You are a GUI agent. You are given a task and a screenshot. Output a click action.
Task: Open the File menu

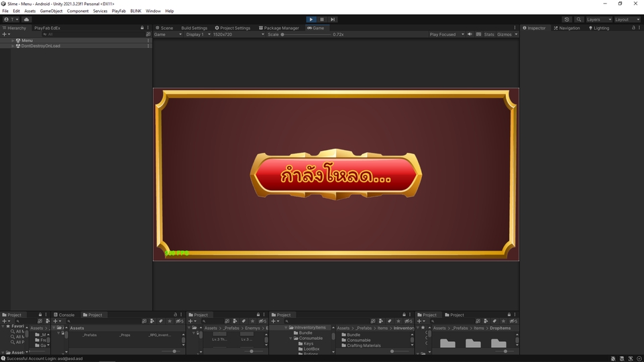pos(5,11)
